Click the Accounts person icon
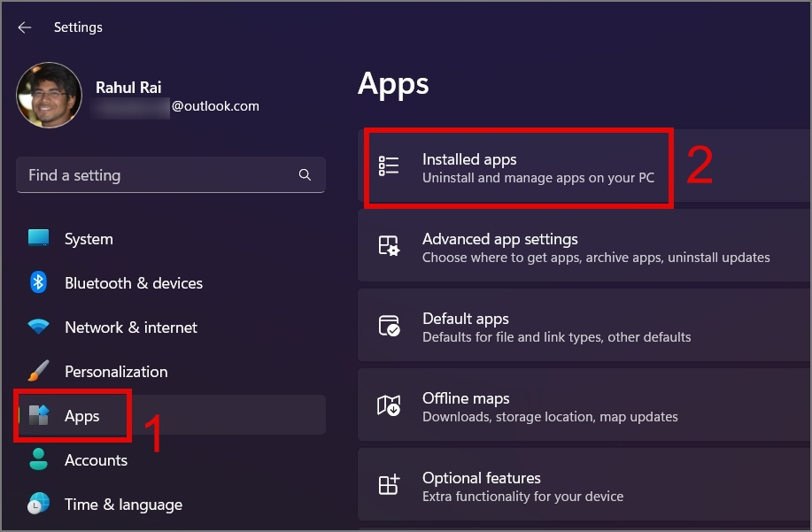The height and width of the screenshot is (532, 812). (x=38, y=459)
